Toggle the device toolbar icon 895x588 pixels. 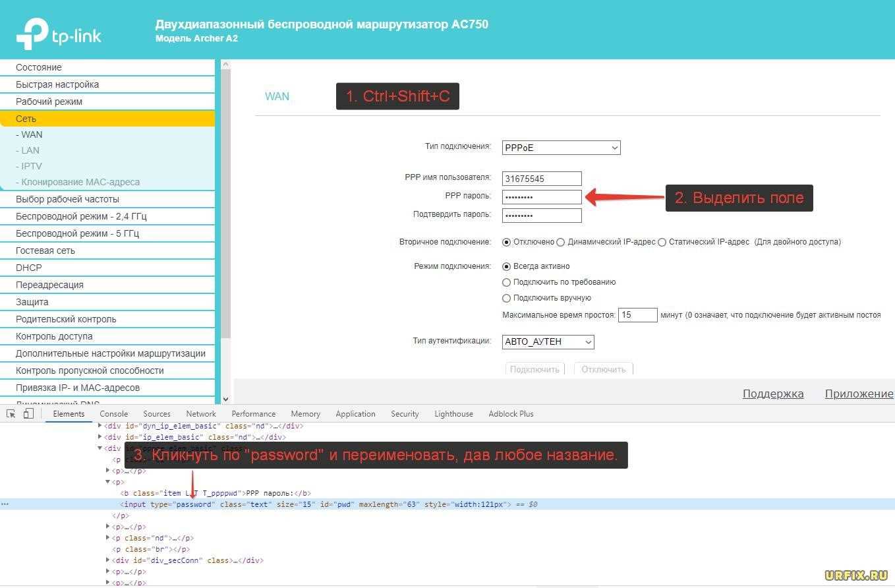tap(28, 414)
